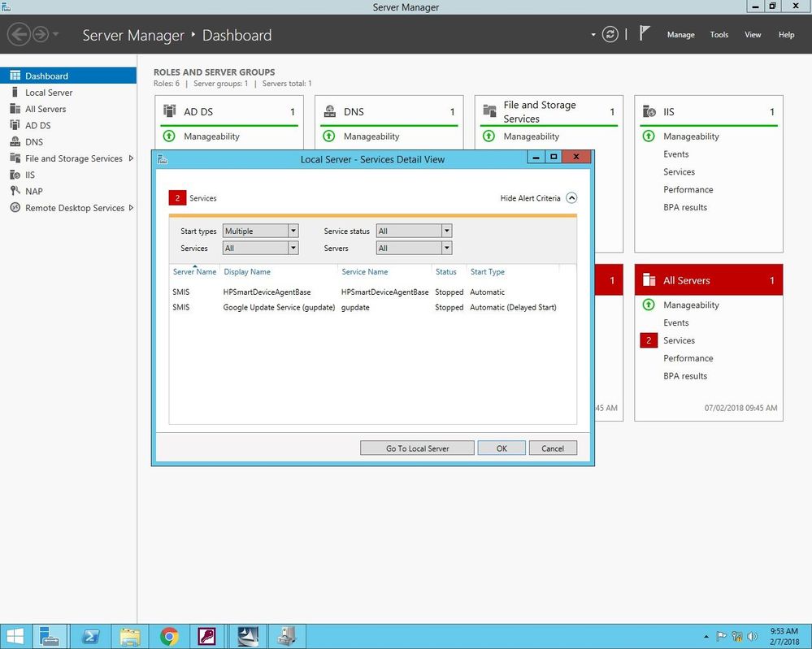Open File Explorer from the taskbar
The height and width of the screenshot is (649, 812).
(130, 637)
